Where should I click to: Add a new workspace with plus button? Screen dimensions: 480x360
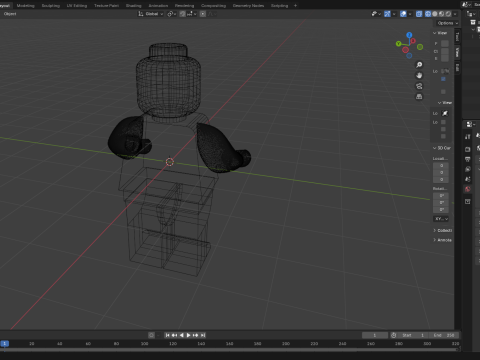click(x=295, y=5)
